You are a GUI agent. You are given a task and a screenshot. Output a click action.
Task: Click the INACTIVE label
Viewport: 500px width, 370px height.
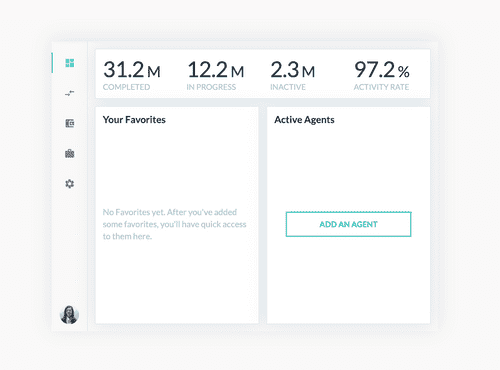[288, 87]
